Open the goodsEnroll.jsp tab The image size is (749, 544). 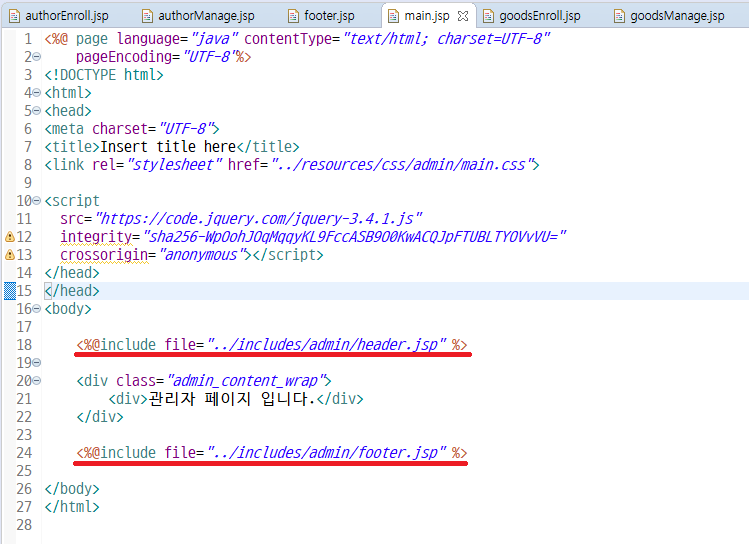pos(533,16)
